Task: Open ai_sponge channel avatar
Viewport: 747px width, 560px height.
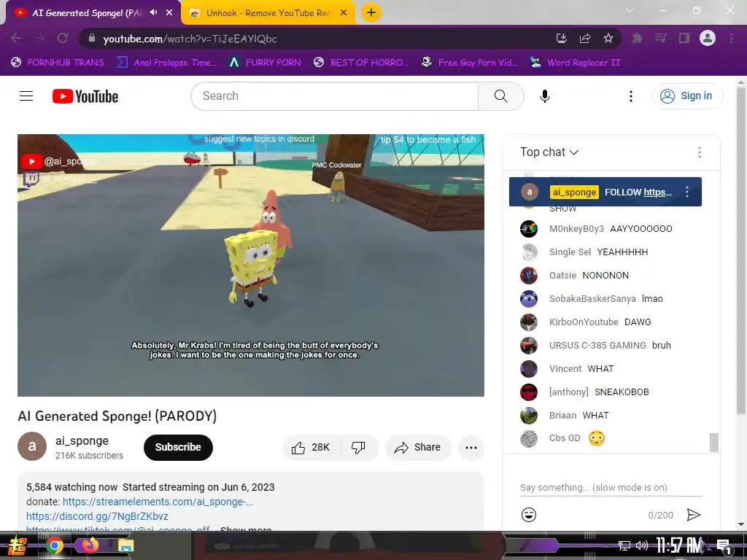Action: coord(32,446)
